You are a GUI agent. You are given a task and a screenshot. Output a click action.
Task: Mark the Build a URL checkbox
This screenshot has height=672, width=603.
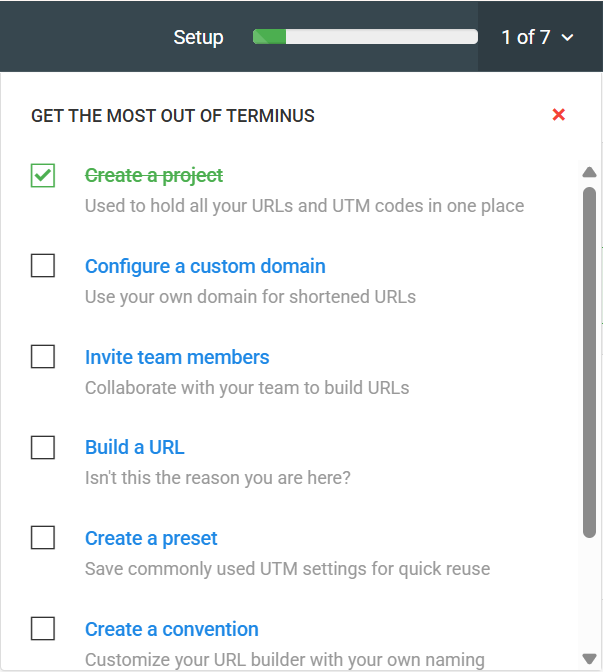(43, 447)
